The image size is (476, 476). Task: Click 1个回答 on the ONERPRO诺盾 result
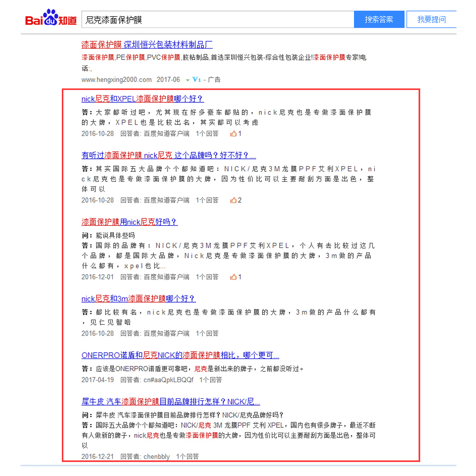(211, 380)
